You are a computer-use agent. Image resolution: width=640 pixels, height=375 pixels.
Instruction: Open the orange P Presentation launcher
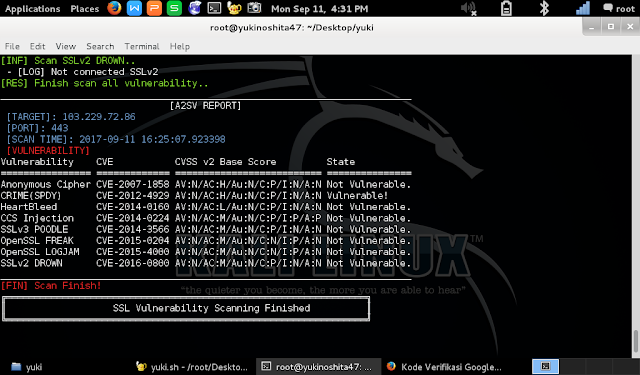pyautogui.click(x=154, y=8)
